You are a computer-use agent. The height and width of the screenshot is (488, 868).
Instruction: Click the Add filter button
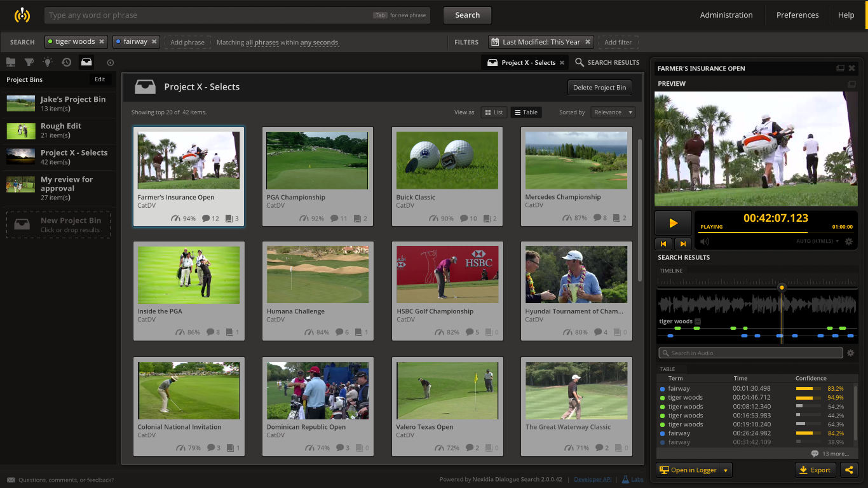click(x=618, y=42)
